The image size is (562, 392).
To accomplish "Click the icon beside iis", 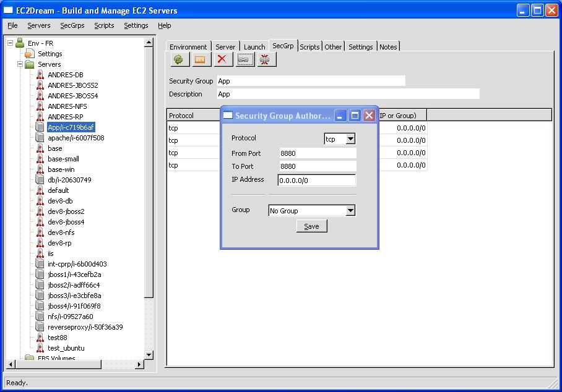I will pos(40,254).
